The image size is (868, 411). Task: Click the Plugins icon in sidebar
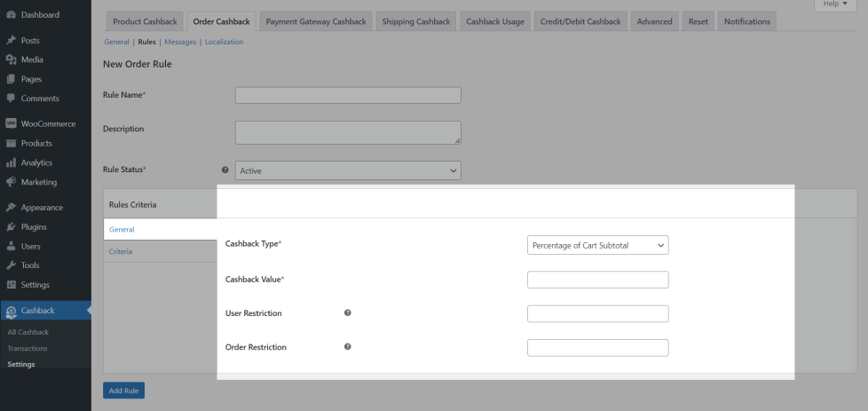click(x=11, y=226)
